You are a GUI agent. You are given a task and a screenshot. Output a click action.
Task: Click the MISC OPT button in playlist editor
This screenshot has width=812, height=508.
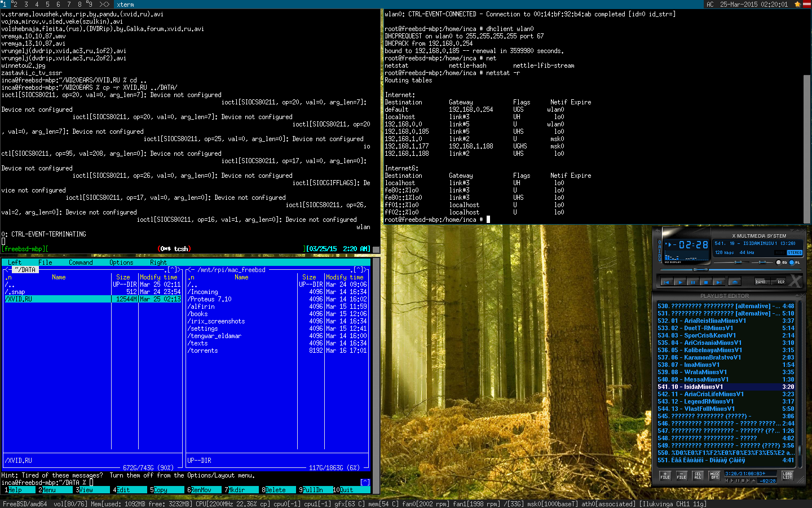point(714,476)
